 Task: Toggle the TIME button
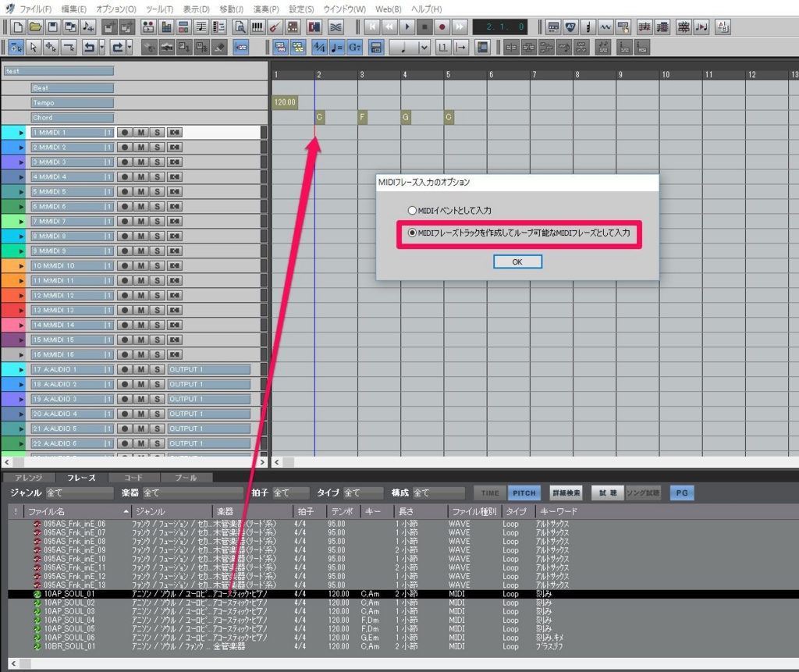490,493
